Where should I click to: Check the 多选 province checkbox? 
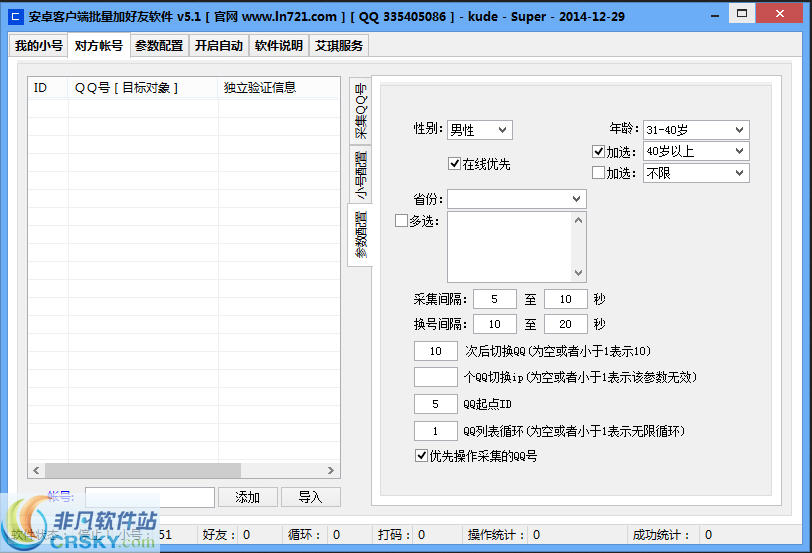pos(402,221)
